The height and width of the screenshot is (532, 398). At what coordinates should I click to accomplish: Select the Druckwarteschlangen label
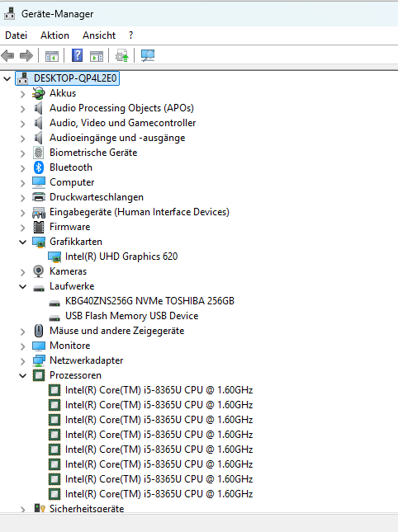coord(97,197)
